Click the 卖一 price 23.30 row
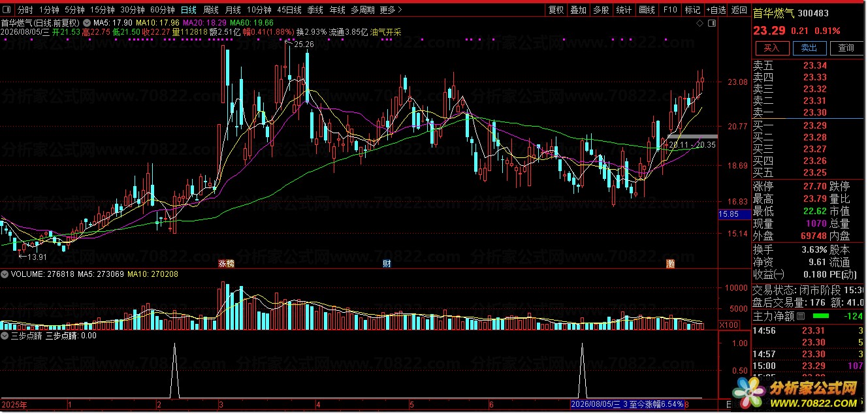The image size is (868, 414). pos(809,112)
